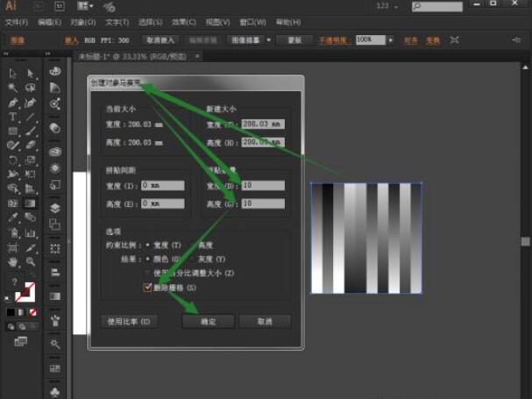
Task: Set fill to None swatch
Action: [x=32, y=312]
